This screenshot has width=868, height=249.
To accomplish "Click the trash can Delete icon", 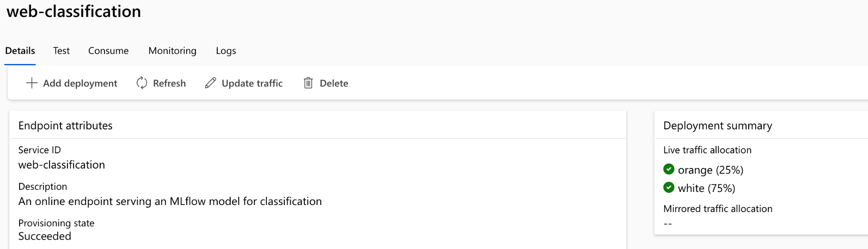I will pos(308,83).
